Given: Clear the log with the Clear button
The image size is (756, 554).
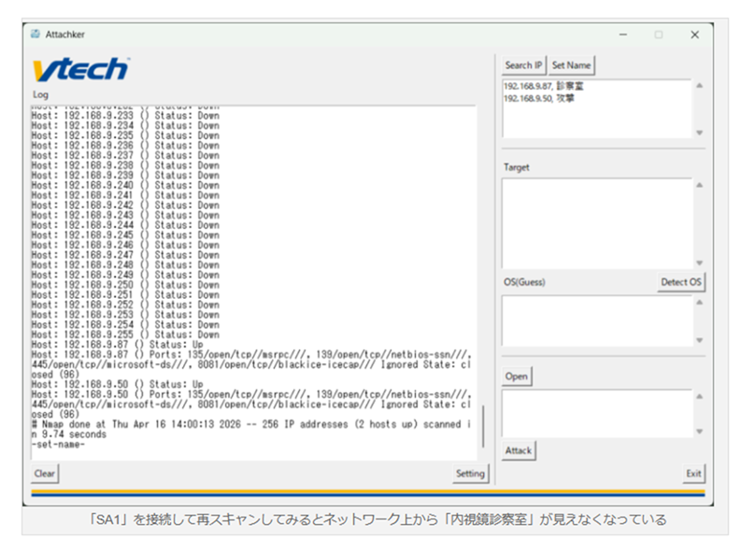Looking at the screenshot, I should click(x=44, y=474).
